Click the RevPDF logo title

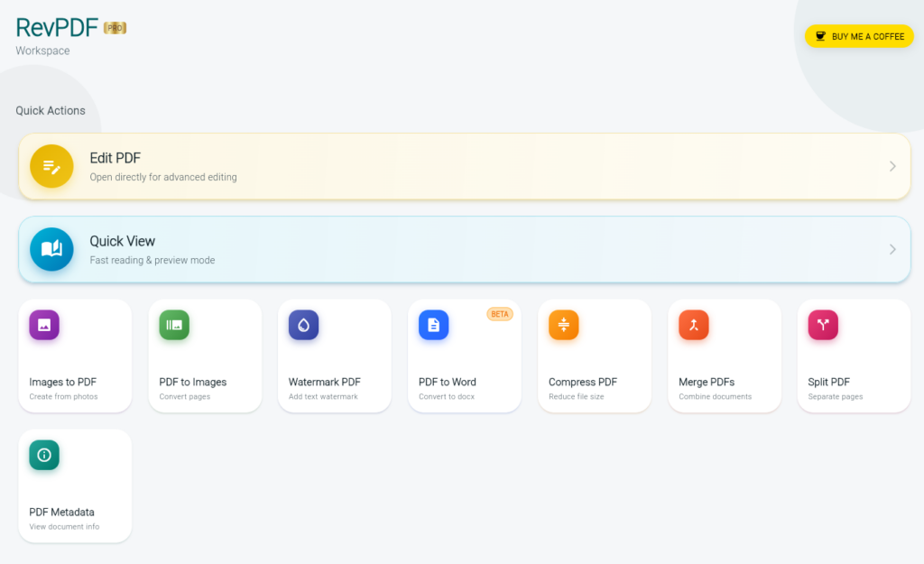point(57,27)
